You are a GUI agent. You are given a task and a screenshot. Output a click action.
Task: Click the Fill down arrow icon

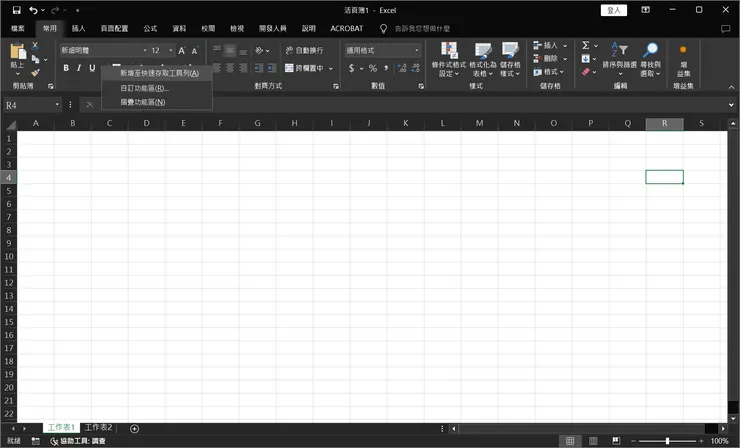click(x=586, y=59)
